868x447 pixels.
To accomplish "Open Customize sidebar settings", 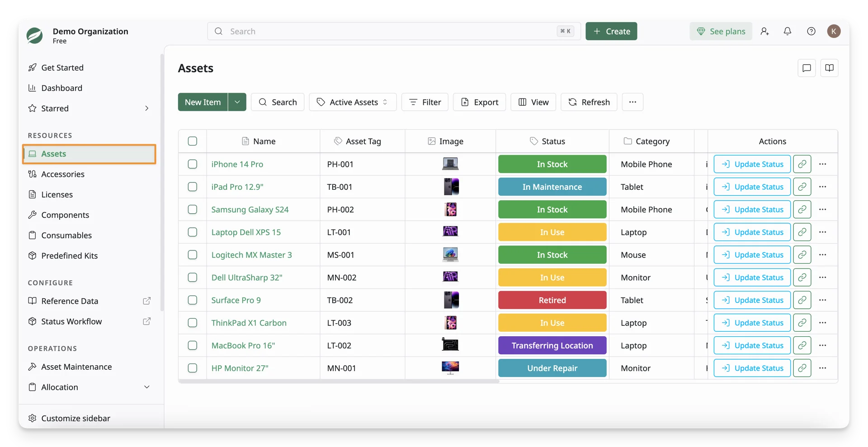I will (69, 419).
